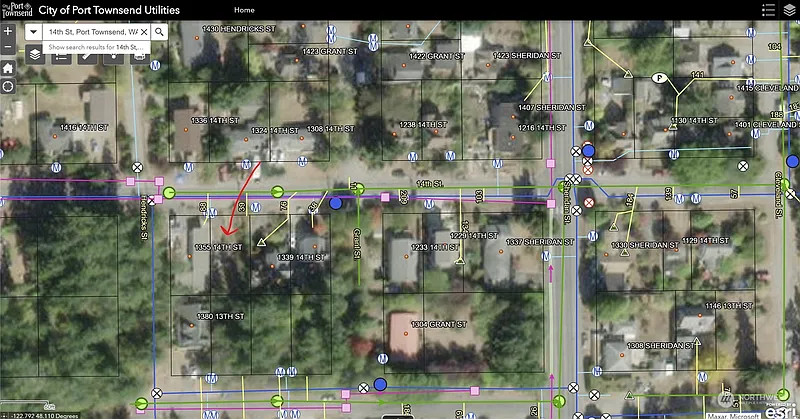Select the 1355 14th St parcel label
This screenshot has height=419, width=800.
219,246
